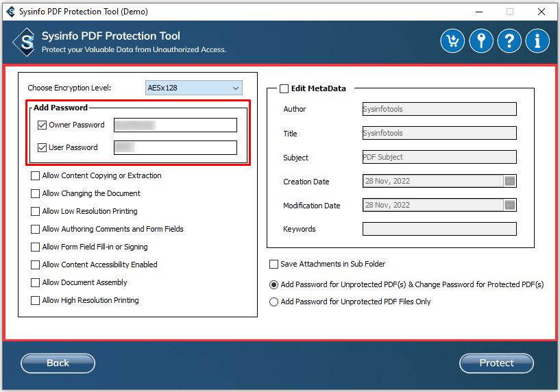Image resolution: width=560 pixels, height=392 pixels.
Task: Open Creation Date calendar picker icon
Action: tap(509, 182)
